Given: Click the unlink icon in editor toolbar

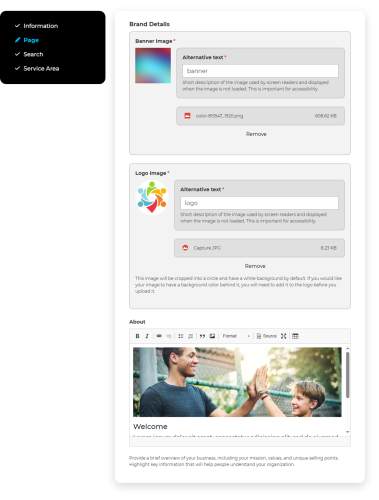Looking at the screenshot, I should pyautogui.click(x=169, y=336).
